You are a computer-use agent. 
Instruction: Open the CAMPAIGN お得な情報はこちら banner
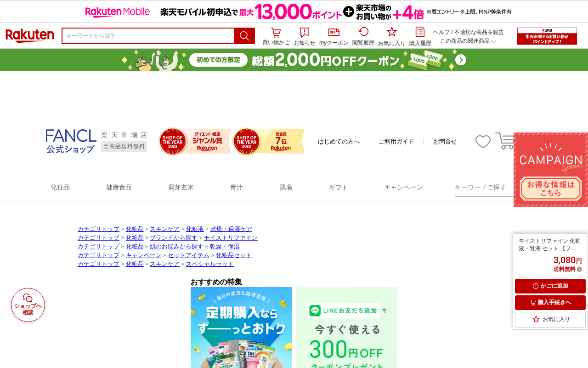click(551, 170)
